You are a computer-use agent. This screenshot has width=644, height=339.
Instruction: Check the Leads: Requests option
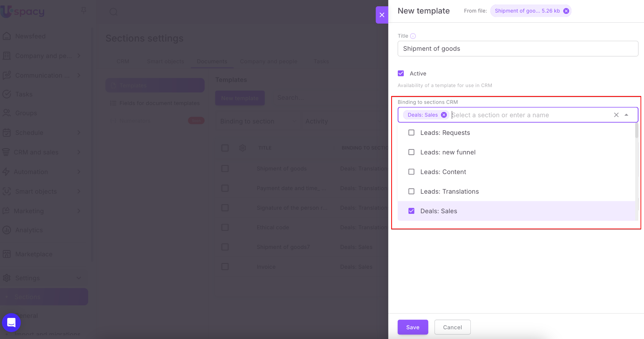[411, 133]
